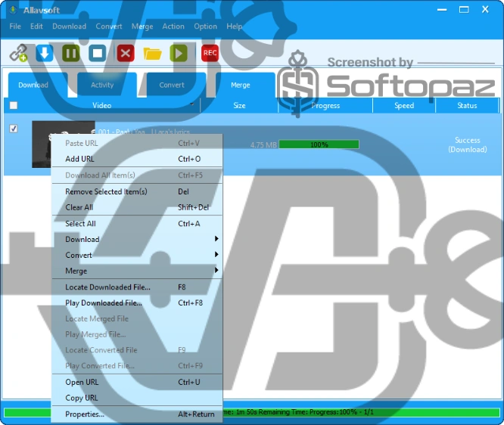Click the red REC record icon

(210, 53)
